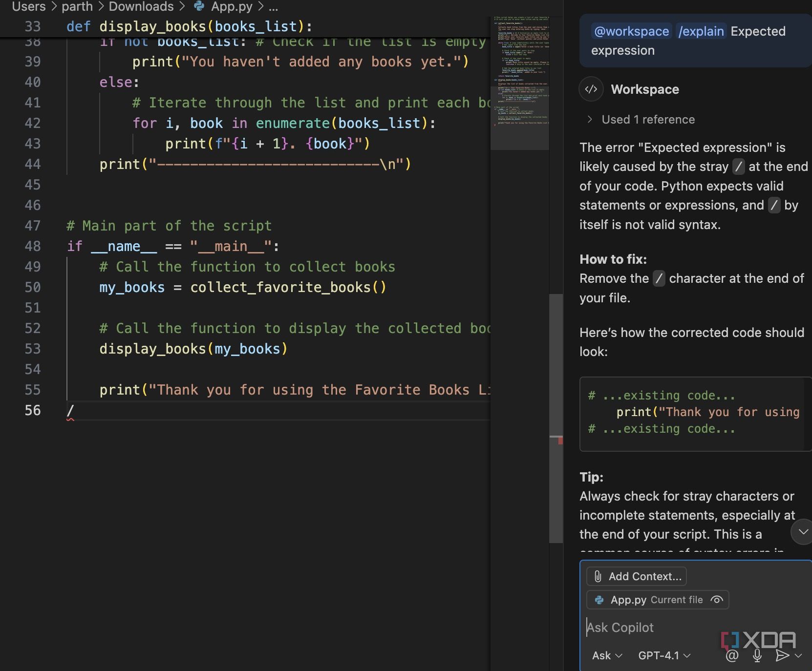The image size is (812, 671).
Task: Toggle the eye on App.py current file
Action: [x=716, y=600]
